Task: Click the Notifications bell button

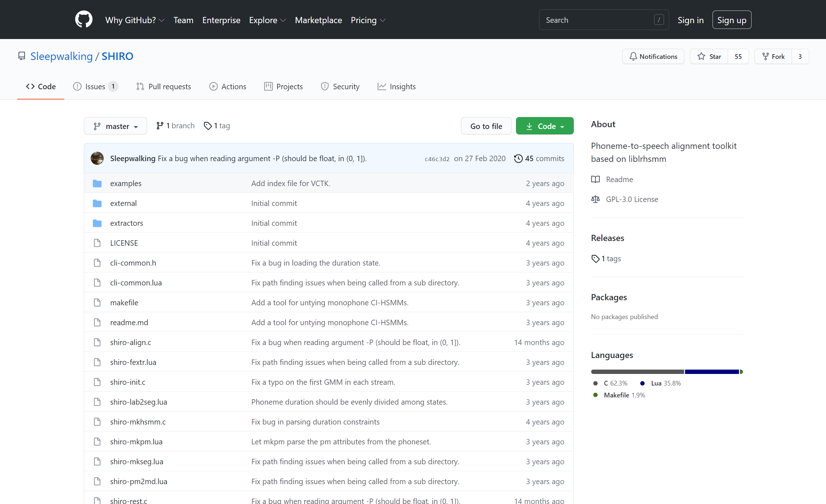Action: 653,56
